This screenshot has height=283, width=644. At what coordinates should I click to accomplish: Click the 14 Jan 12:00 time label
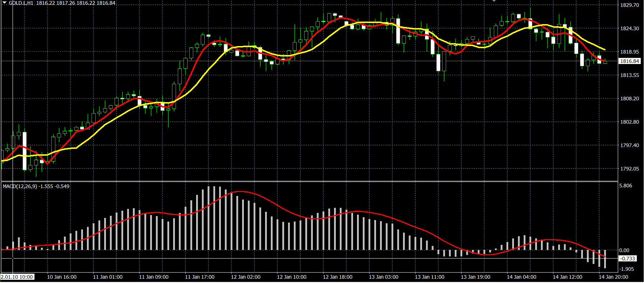coord(567,277)
